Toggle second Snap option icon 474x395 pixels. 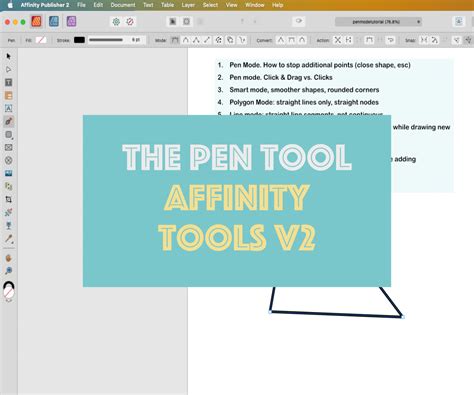pyautogui.click(x=434, y=40)
